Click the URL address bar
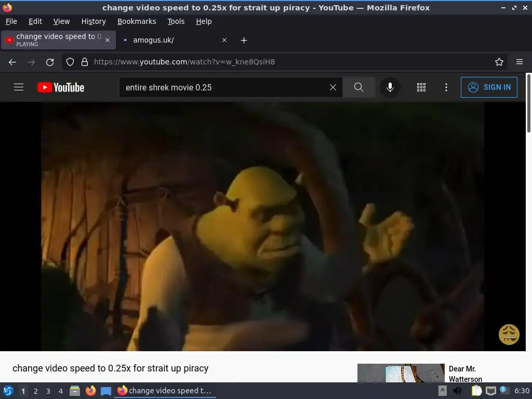 coord(284,62)
